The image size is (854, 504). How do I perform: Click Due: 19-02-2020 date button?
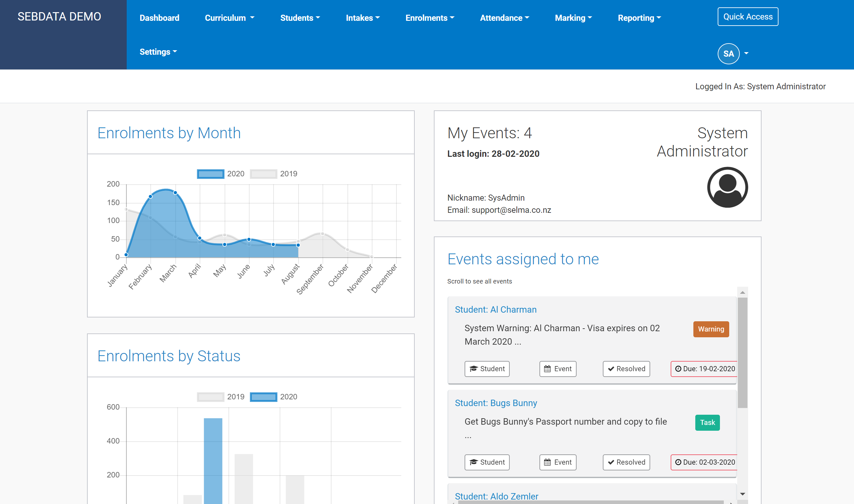[704, 369]
